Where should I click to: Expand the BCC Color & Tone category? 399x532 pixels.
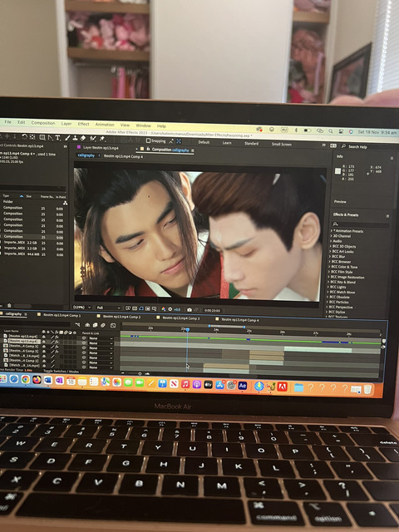pyautogui.click(x=330, y=267)
